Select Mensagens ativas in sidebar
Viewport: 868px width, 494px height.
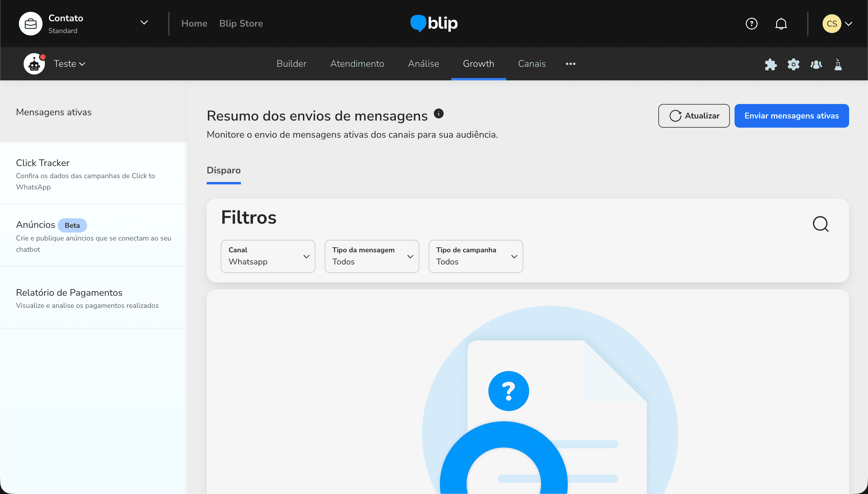pyautogui.click(x=93, y=112)
